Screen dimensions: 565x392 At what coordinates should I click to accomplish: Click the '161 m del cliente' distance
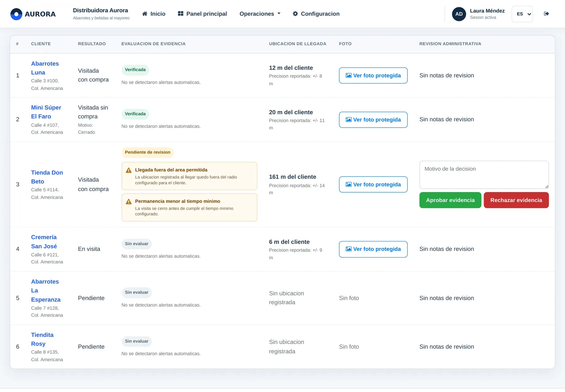click(x=293, y=177)
